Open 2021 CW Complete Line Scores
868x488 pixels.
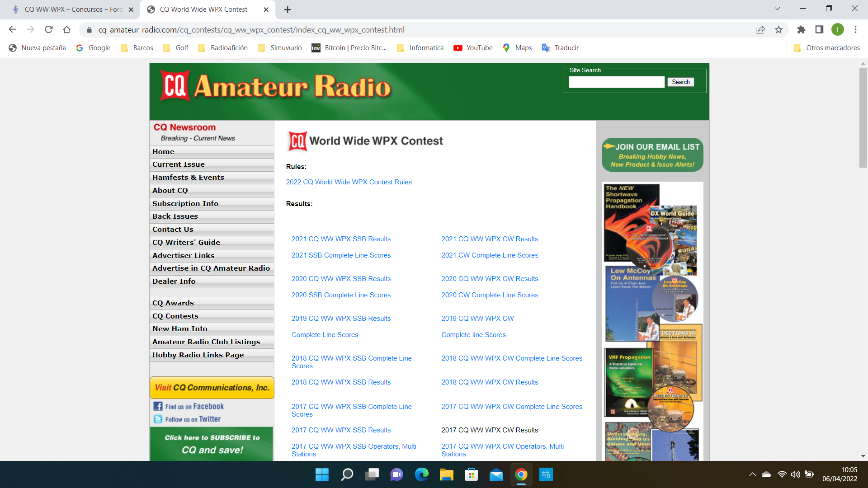pyautogui.click(x=490, y=255)
